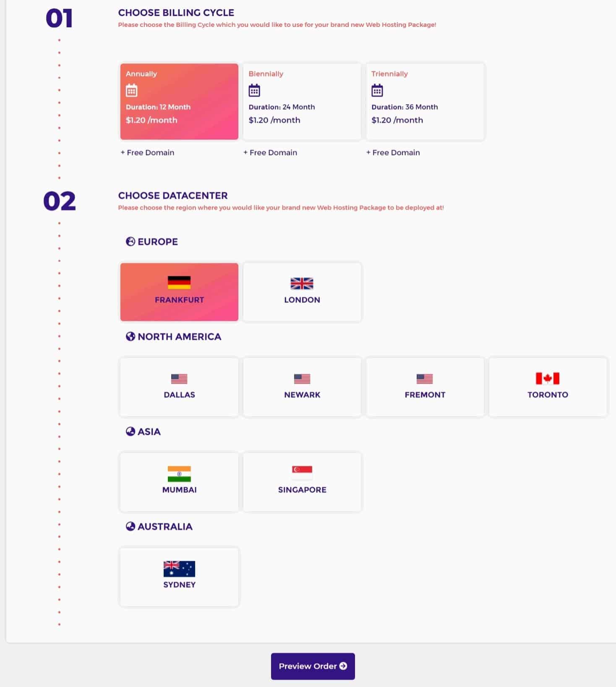Click the calendar icon in Annually card
Screen dimensions: 616x687
coord(131,90)
